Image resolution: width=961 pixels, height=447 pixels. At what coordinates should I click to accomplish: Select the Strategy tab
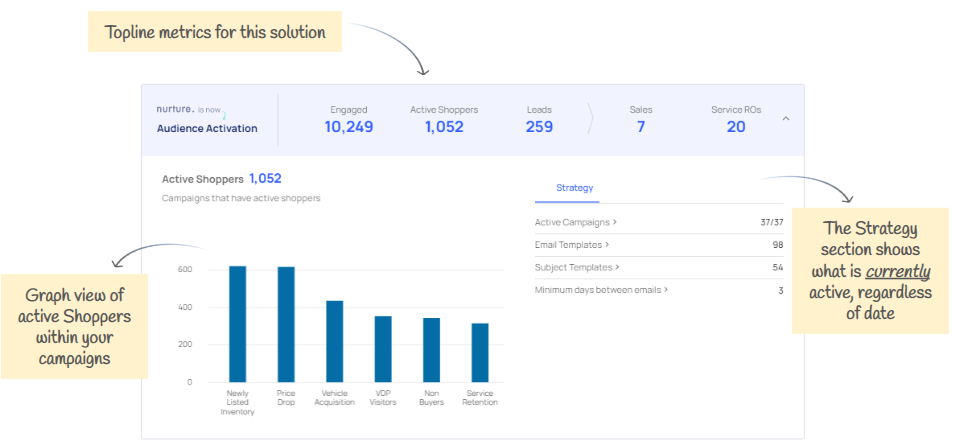tap(574, 187)
